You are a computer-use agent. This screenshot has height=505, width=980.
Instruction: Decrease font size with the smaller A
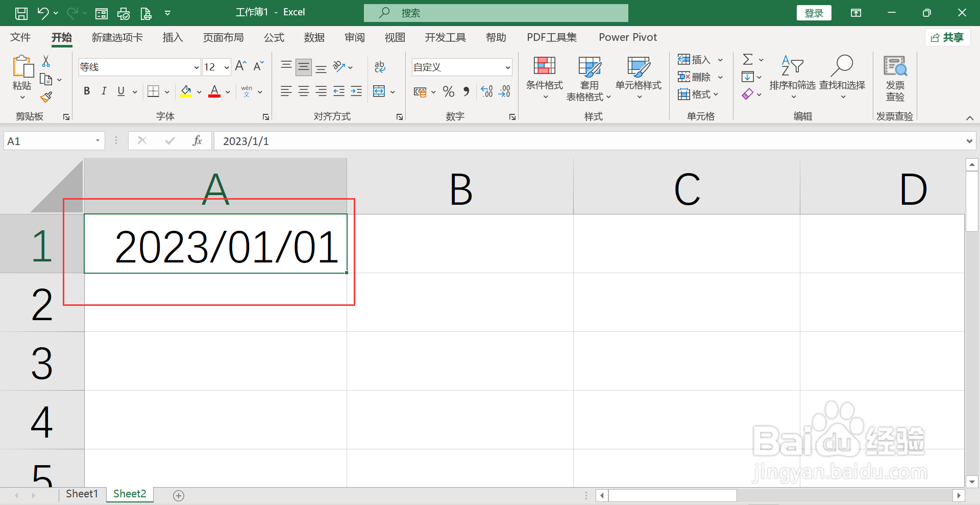pyautogui.click(x=259, y=66)
